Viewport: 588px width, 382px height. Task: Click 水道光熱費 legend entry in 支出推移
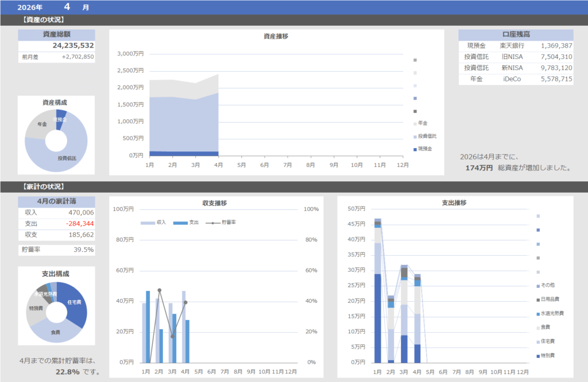tap(550, 314)
